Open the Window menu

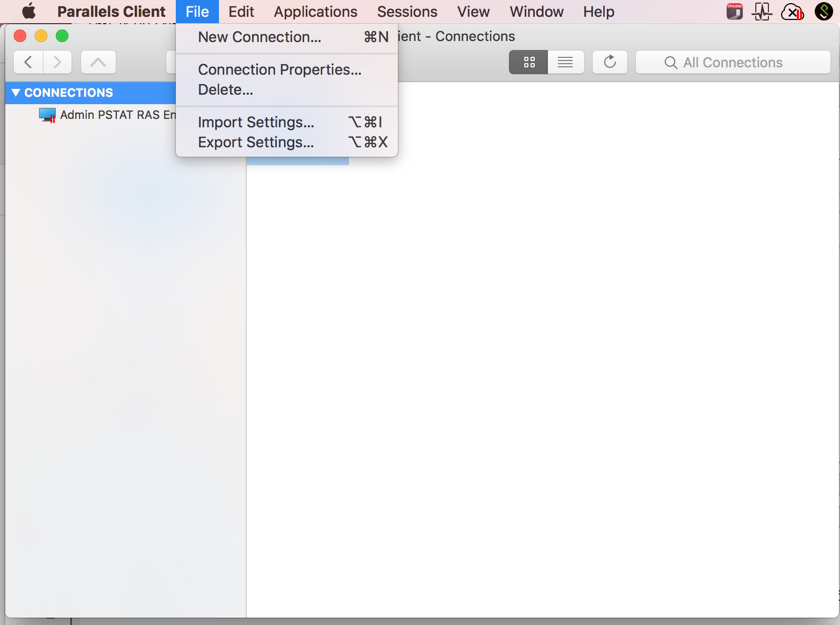(x=536, y=12)
